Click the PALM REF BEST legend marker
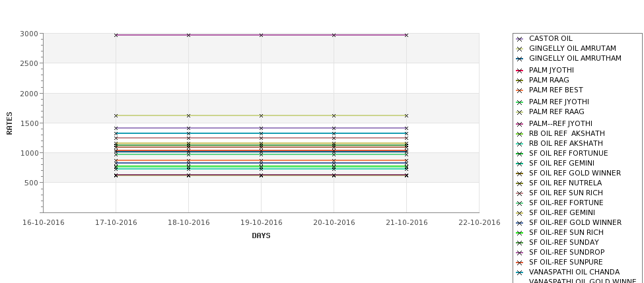644x283 pixels. 519,90
